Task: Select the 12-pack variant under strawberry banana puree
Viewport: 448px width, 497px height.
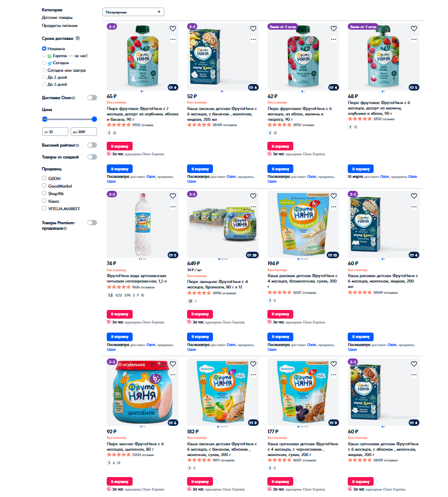Action: click(114, 133)
